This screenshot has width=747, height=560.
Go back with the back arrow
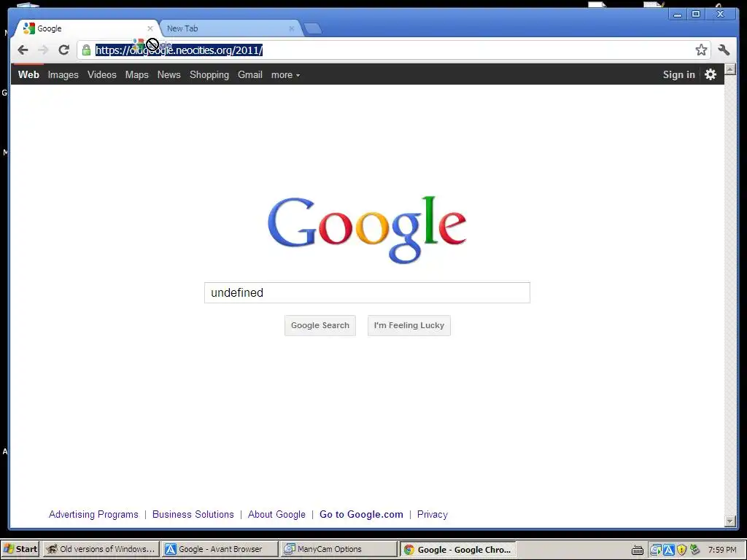coord(23,50)
